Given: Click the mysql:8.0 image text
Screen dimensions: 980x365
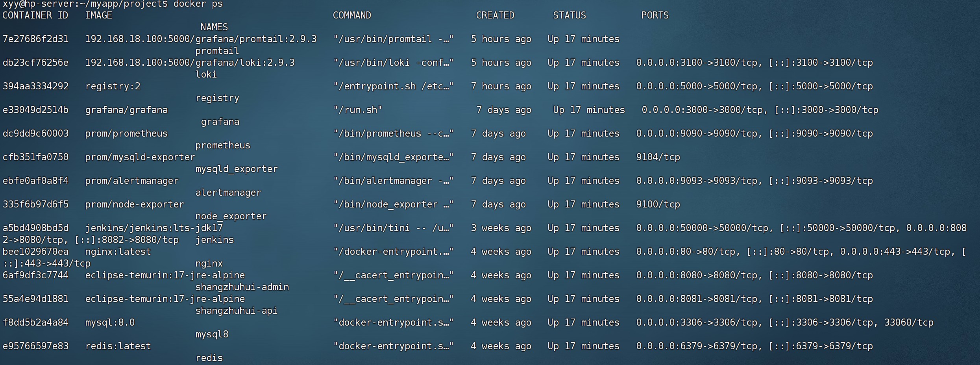Looking at the screenshot, I should coord(110,322).
